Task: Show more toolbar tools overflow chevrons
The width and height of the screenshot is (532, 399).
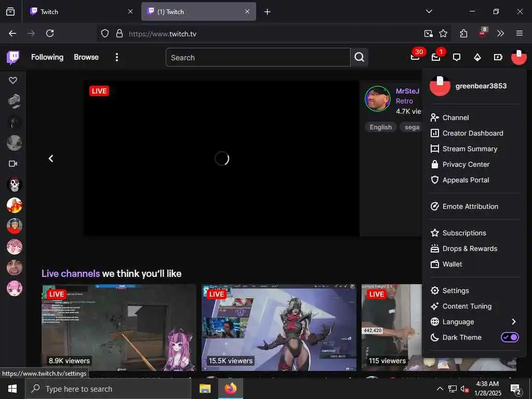Action: pyautogui.click(x=500, y=33)
